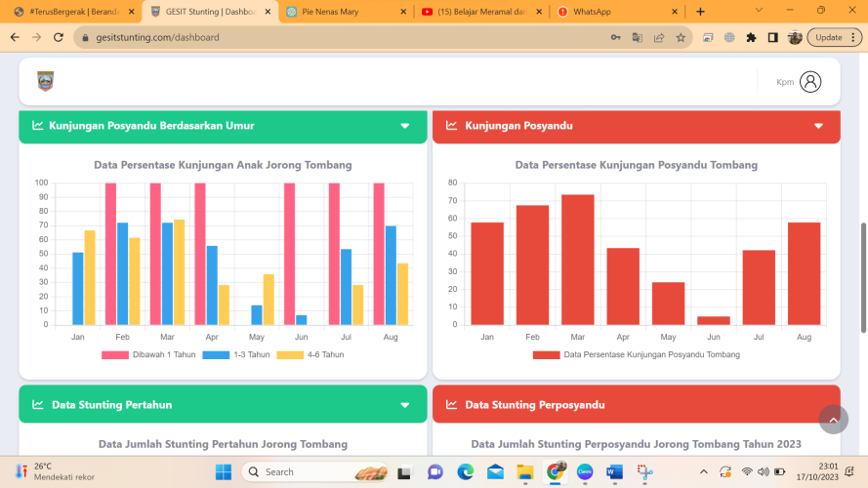Expand the Data Stunting Pertahun panel arrow
The height and width of the screenshot is (488, 868).
(405, 405)
